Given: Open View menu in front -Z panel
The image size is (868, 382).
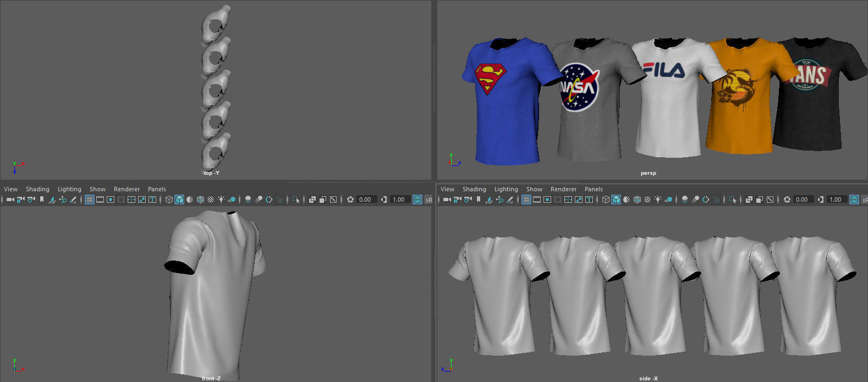Looking at the screenshot, I should 11,189.
